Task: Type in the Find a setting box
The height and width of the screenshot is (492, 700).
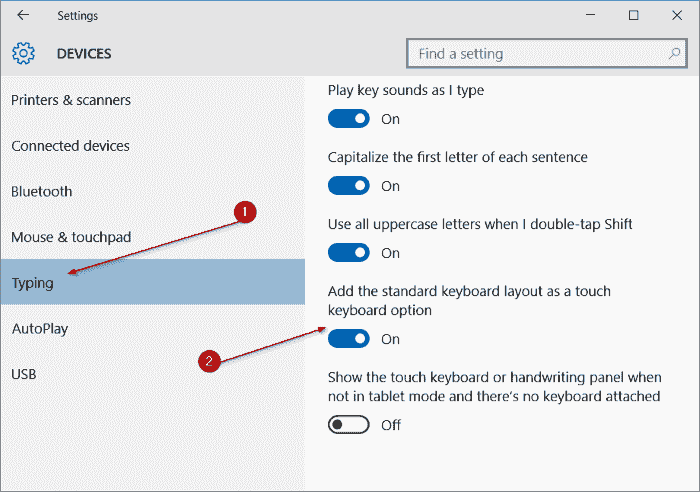Action: pyautogui.click(x=535, y=53)
